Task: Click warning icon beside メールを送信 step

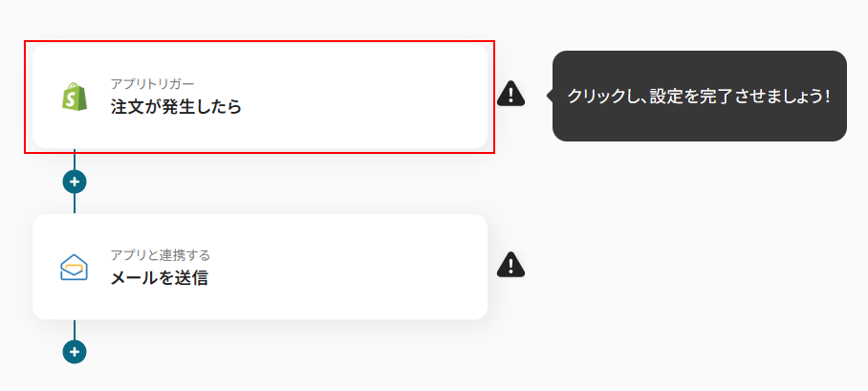Action: pos(511,265)
